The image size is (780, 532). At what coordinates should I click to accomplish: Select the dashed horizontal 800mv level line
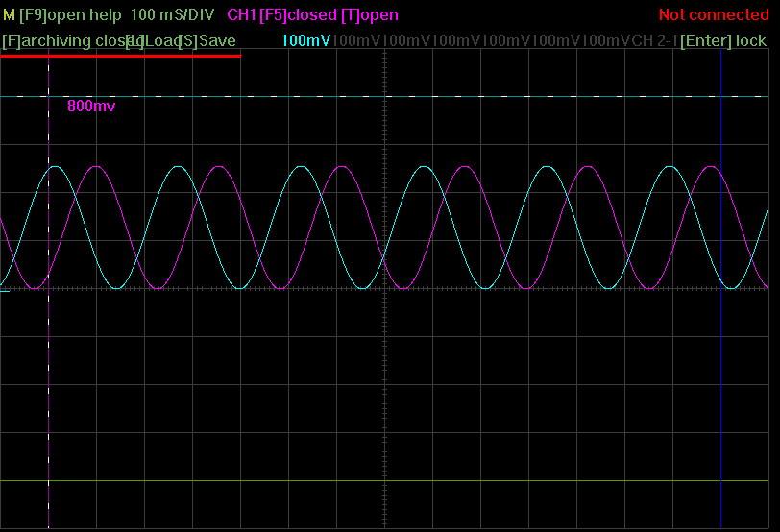pyautogui.click(x=384, y=96)
